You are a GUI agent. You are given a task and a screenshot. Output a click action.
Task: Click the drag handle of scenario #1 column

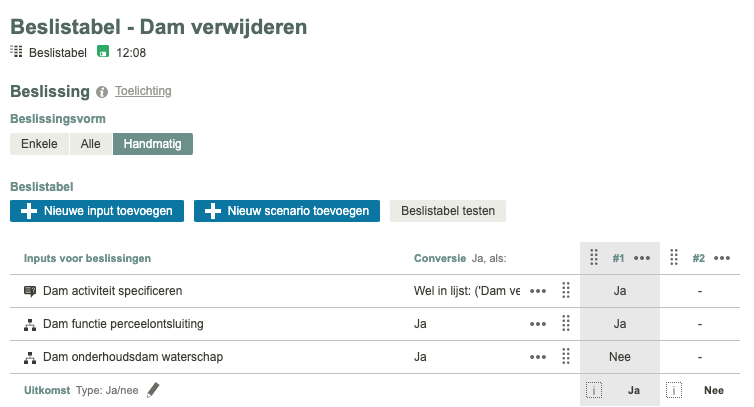(x=594, y=257)
